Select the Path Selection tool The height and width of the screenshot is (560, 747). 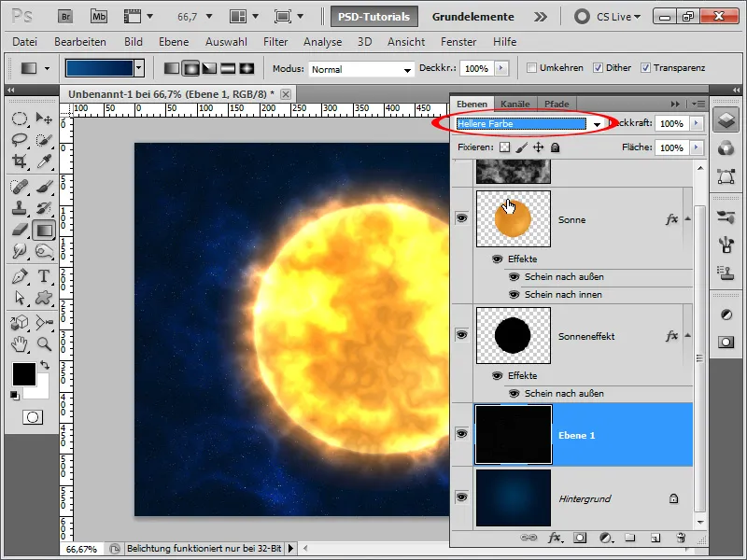pyautogui.click(x=19, y=298)
